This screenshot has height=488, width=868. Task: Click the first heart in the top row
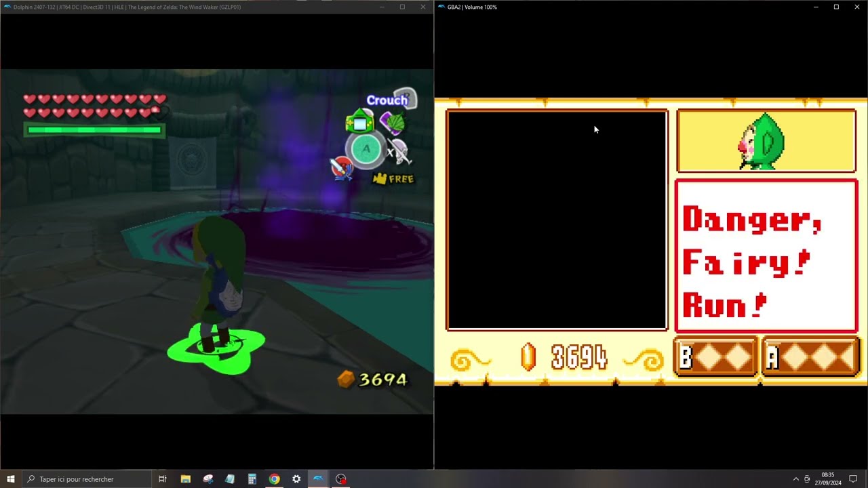[x=29, y=99]
